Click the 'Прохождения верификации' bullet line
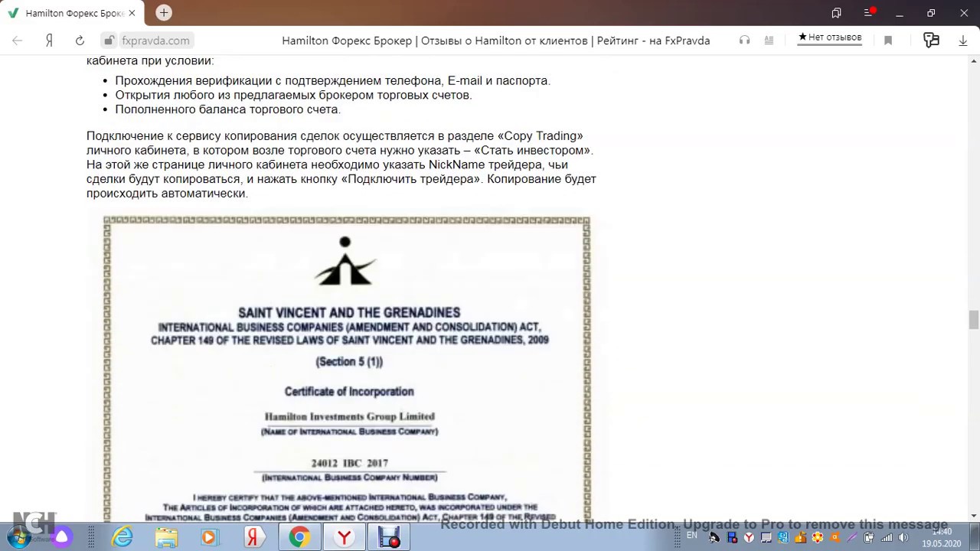 point(332,80)
